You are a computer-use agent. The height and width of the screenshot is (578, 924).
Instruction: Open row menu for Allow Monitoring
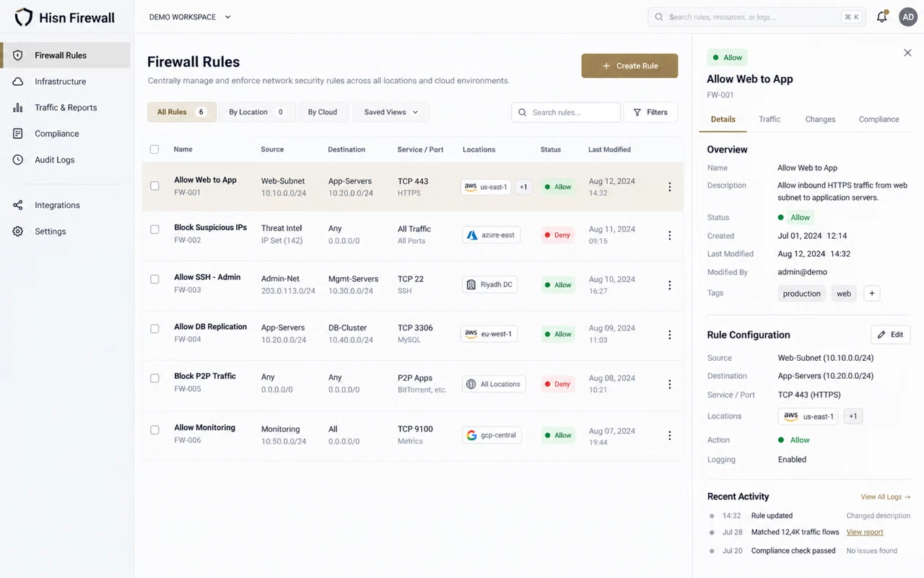(669, 436)
